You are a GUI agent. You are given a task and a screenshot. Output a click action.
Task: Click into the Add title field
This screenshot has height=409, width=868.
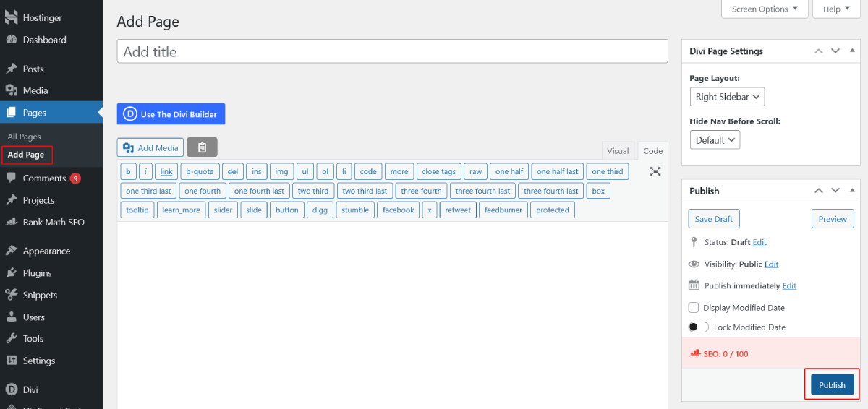392,51
